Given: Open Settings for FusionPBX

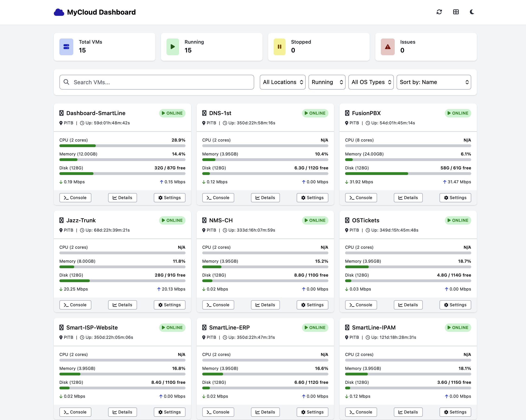Looking at the screenshot, I should pyautogui.click(x=455, y=197).
